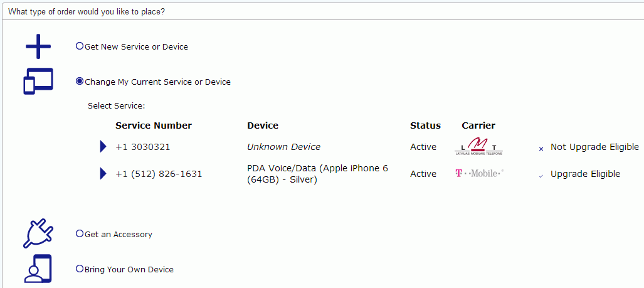644x288 pixels.
Task: Expand the +1 (512) 826-1631 service row
Action: click(103, 174)
